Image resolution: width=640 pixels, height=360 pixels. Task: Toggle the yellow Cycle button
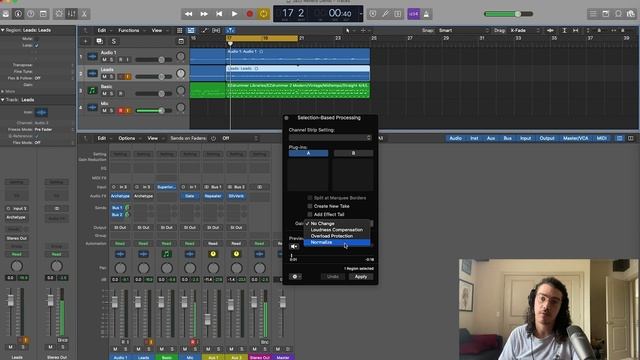(264, 14)
